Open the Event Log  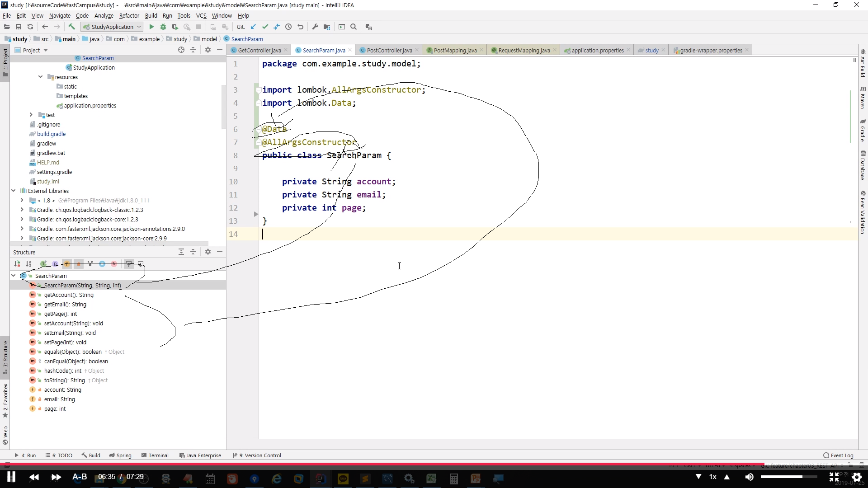pyautogui.click(x=839, y=455)
